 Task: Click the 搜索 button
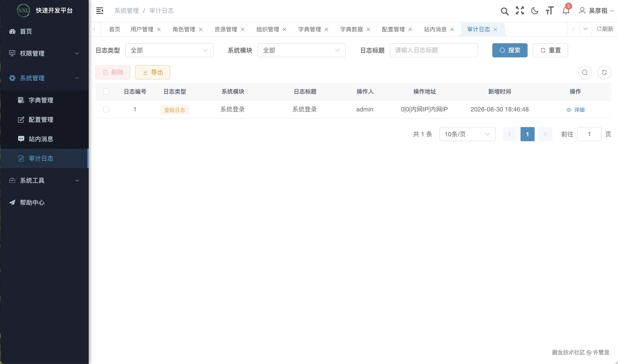pyautogui.click(x=510, y=50)
